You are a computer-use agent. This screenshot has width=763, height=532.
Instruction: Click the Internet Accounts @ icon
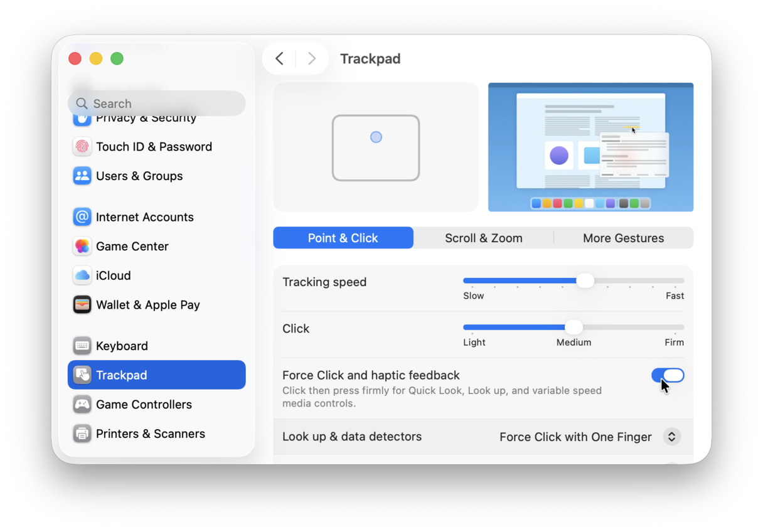(x=82, y=217)
